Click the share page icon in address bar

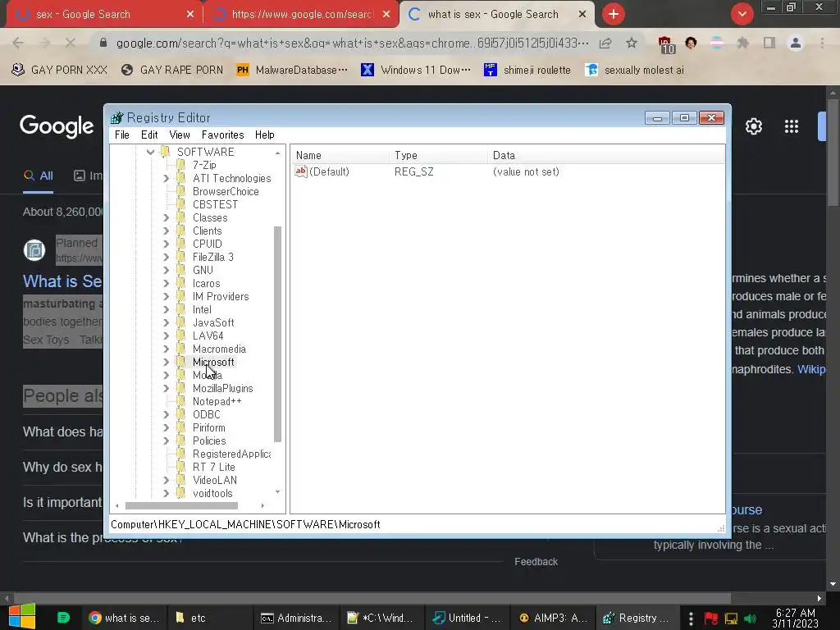coord(605,43)
